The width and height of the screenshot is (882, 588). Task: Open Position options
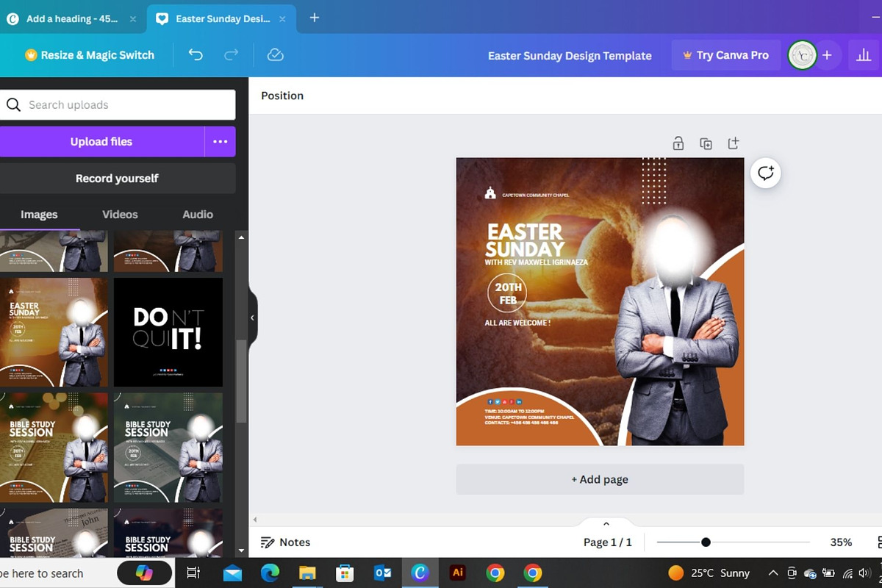[282, 96]
